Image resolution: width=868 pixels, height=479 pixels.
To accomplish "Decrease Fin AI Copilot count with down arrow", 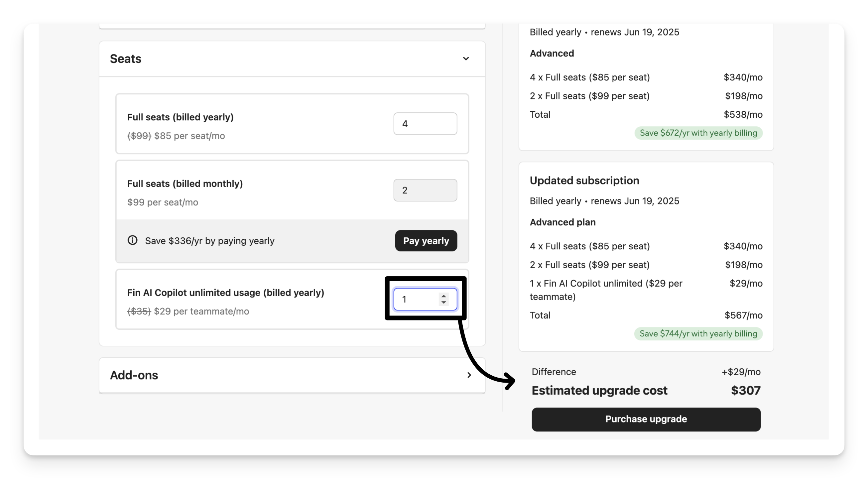I will 444,302.
